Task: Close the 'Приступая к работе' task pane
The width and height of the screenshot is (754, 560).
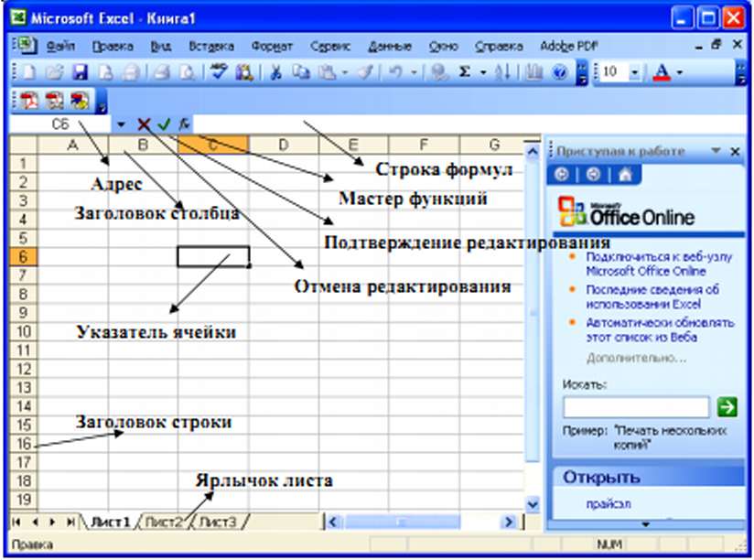Action: click(x=736, y=151)
